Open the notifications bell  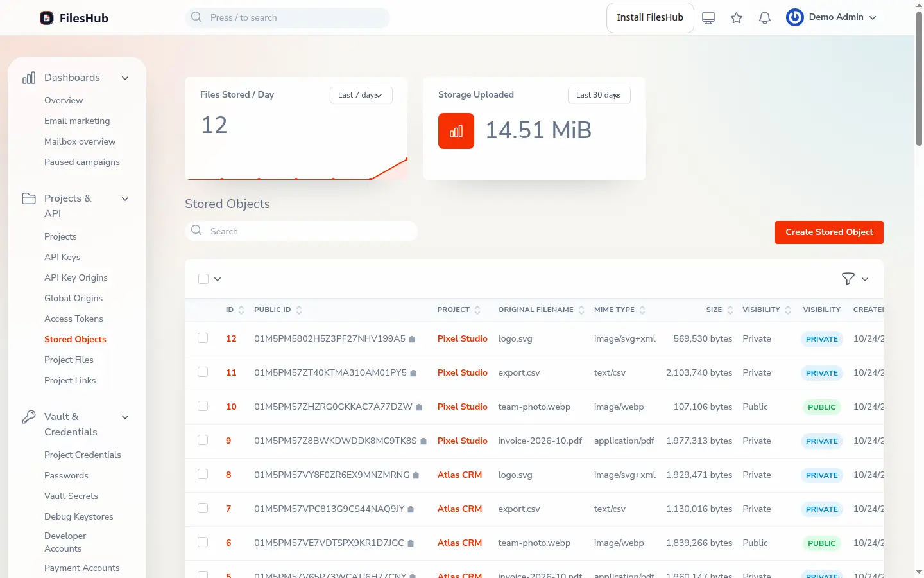(x=765, y=18)
